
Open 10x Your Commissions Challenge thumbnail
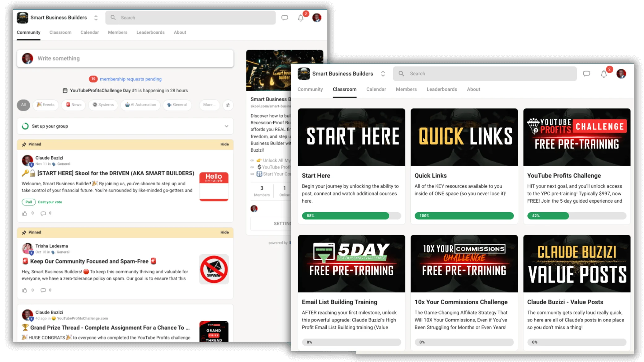point(464,264)
